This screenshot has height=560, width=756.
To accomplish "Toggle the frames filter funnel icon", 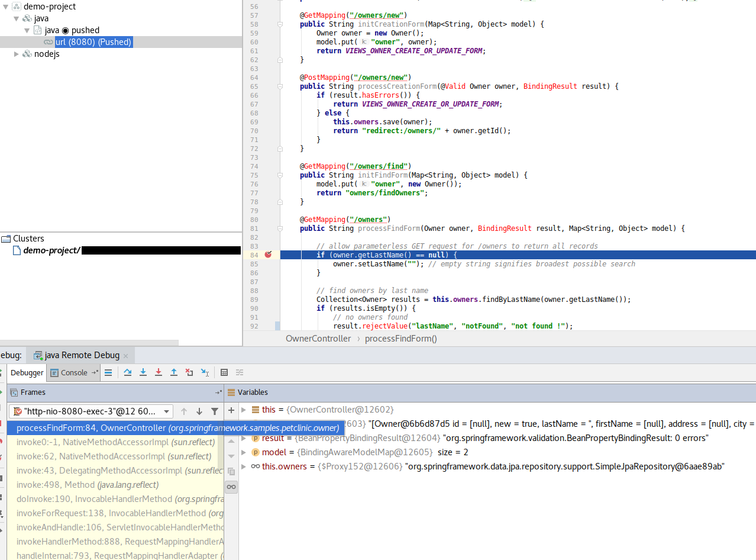I will [215, 411].
